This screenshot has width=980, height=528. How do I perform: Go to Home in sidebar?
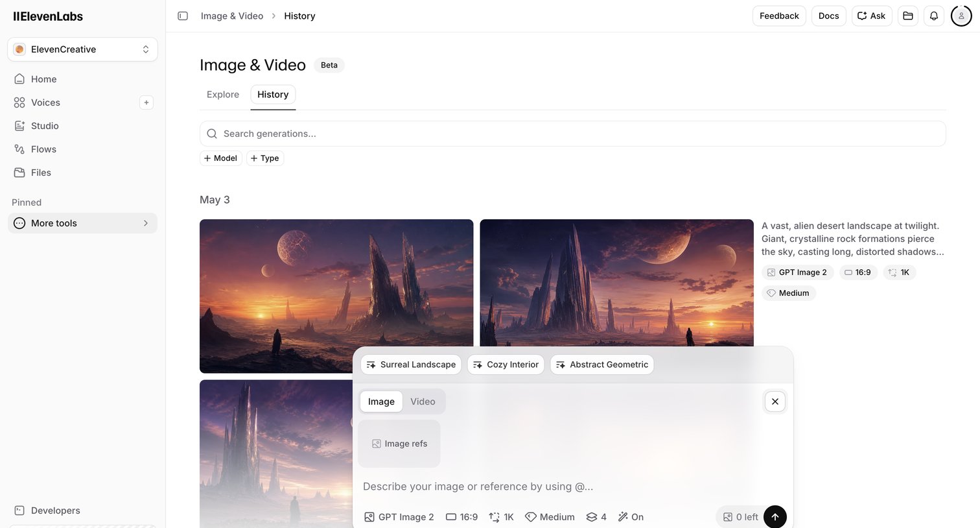[82, 79]
